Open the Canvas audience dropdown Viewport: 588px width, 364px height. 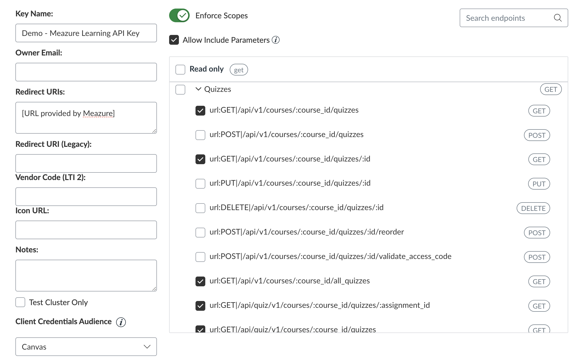pyautogui.click(x=86, y=347)
